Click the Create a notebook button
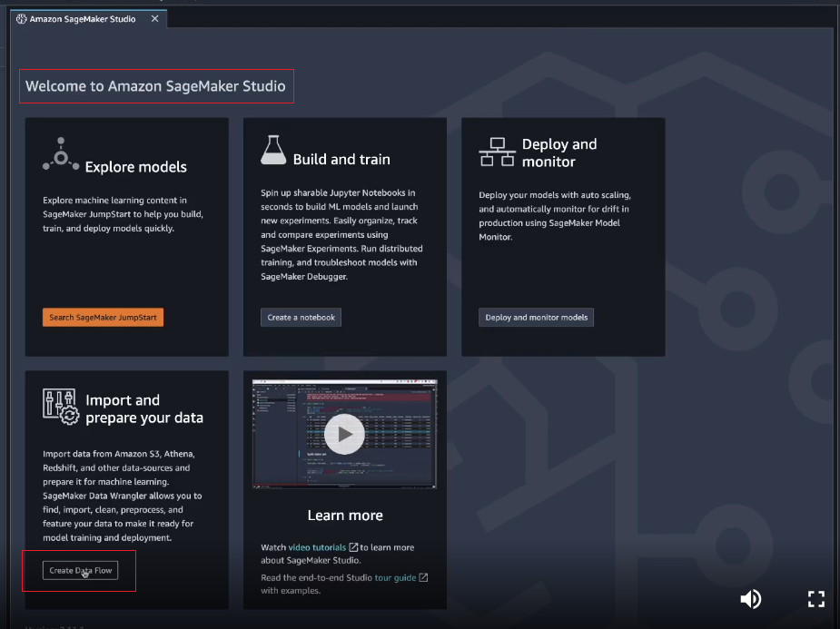Image resolution: width=840 pixels, height=629 pixels. [x=301, y=318]
